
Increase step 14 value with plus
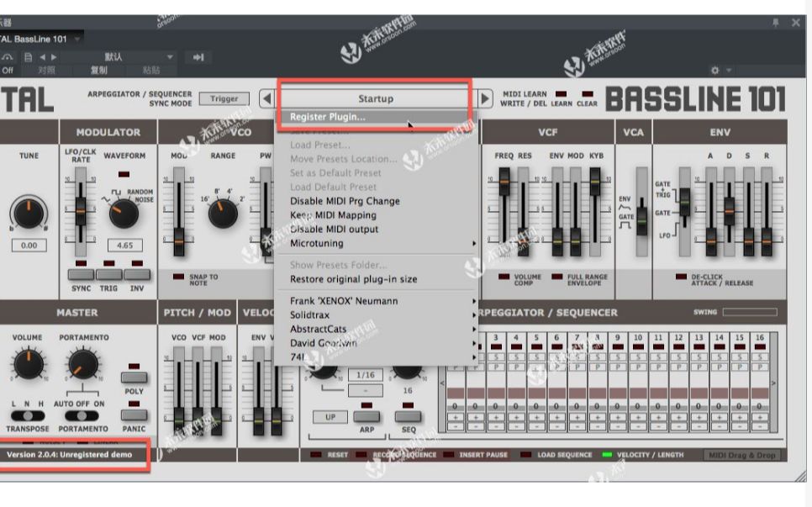tap(720, 417)
